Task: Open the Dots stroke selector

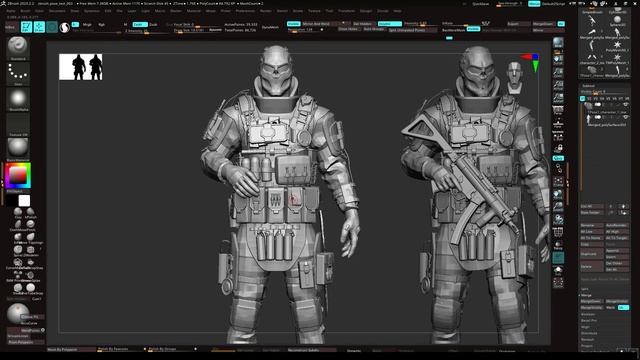Action: [18, 74]
